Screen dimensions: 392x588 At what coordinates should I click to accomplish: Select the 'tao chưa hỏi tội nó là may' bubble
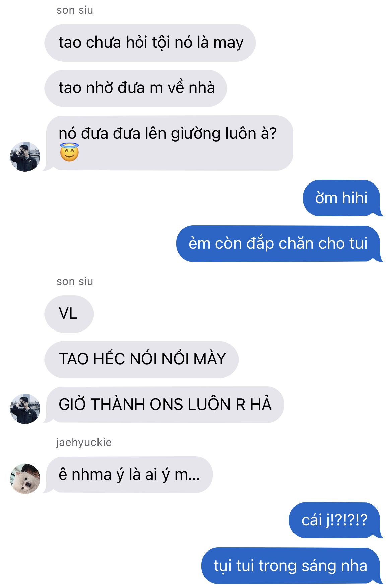(150, 43)
